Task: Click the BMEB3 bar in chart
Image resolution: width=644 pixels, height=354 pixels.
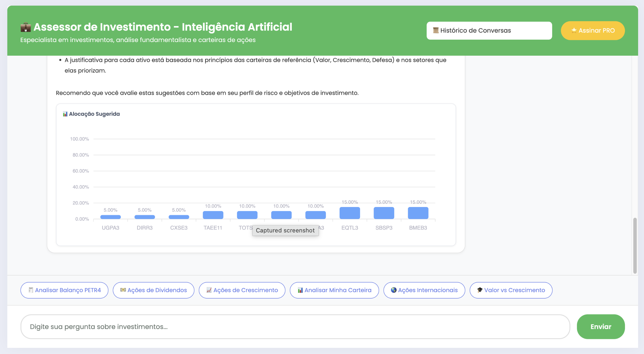Action: click(x=418, y=213)
